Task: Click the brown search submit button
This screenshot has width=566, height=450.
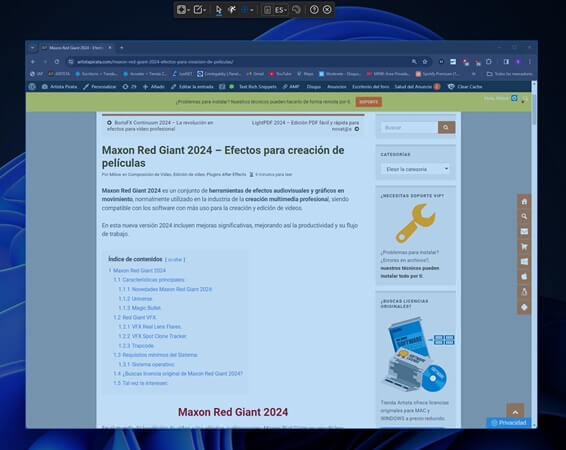Action: 447,127
